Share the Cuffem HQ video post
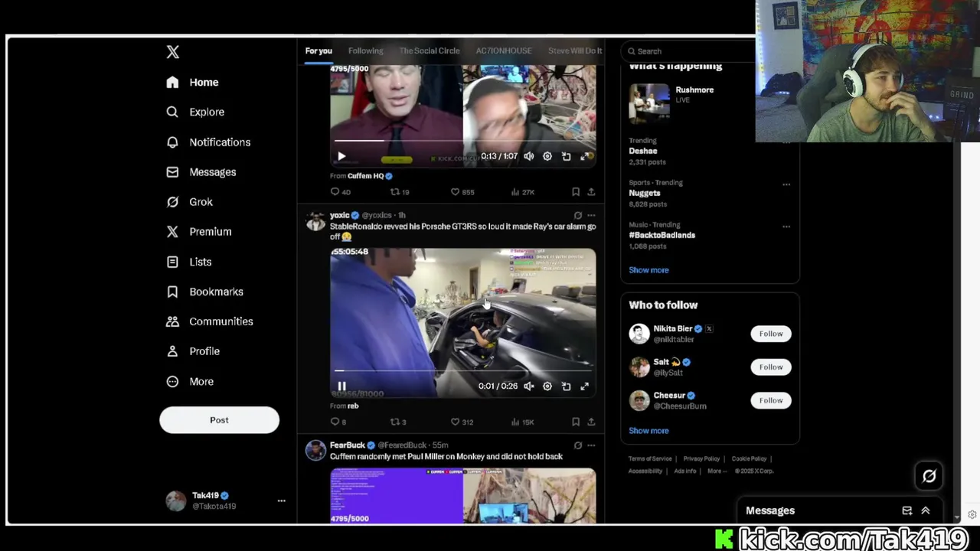The width and height of the screenshot is (980, 551). (x=591, y=192)
